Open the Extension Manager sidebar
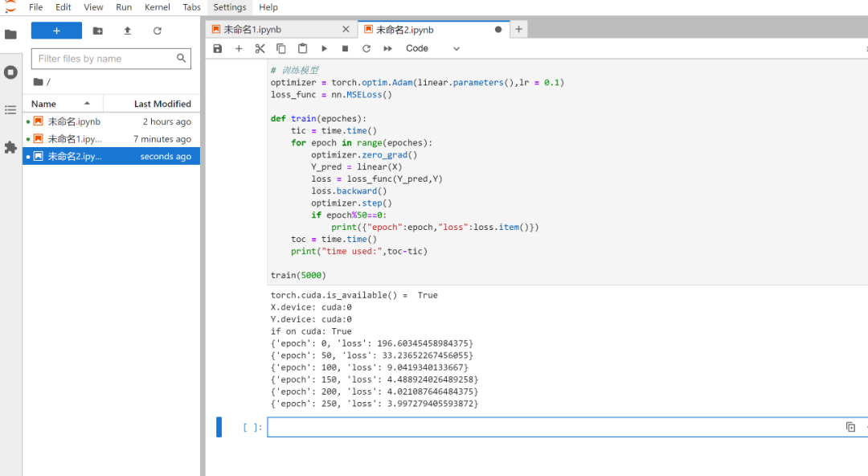 pyautogui.click(x=10, y=146)
